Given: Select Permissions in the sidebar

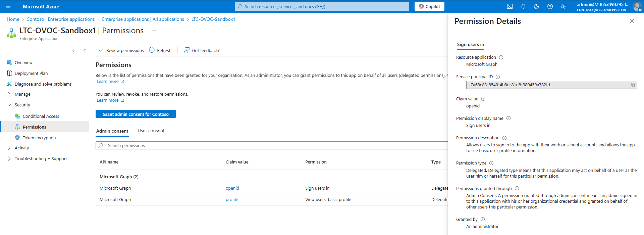Looking at the screenshot, I should pos(44,127).
